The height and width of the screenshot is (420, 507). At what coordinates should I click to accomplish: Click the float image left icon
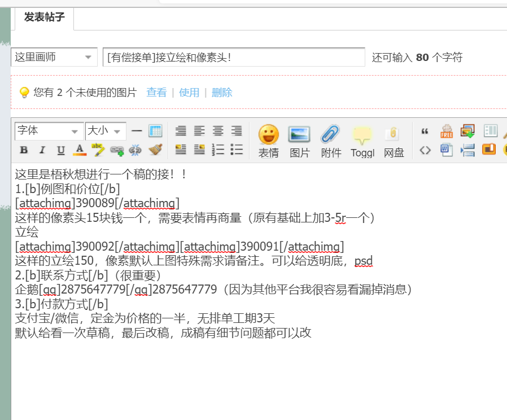(x=181, y=150)
